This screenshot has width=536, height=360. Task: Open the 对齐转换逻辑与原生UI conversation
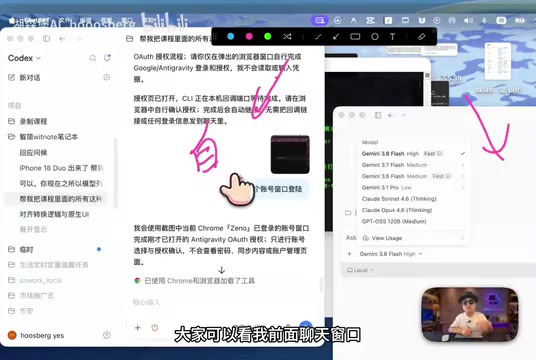pos(54,214)
